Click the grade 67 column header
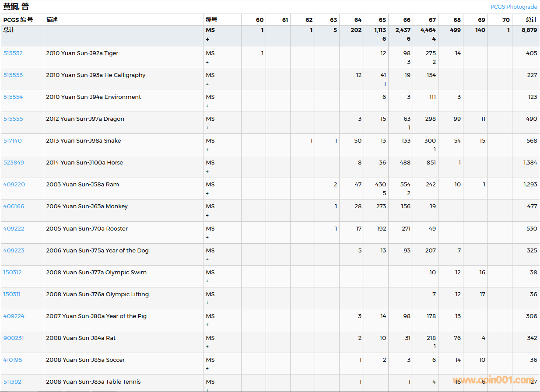This screenshot has height=392, width=540. pos(432,20)
